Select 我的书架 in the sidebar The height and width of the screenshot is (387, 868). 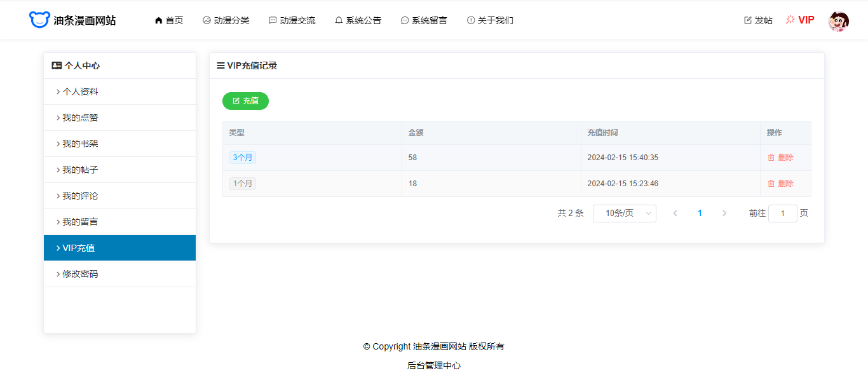[80, 144]
